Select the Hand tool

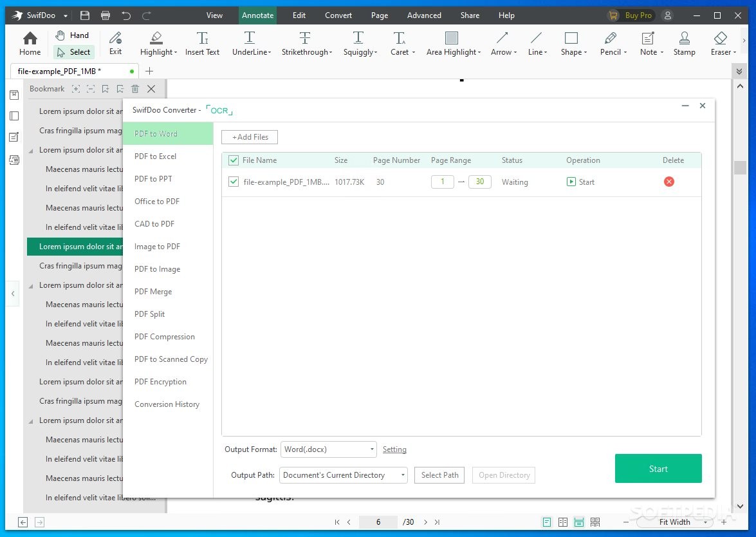pyautogui.click(x=72, y=35)
